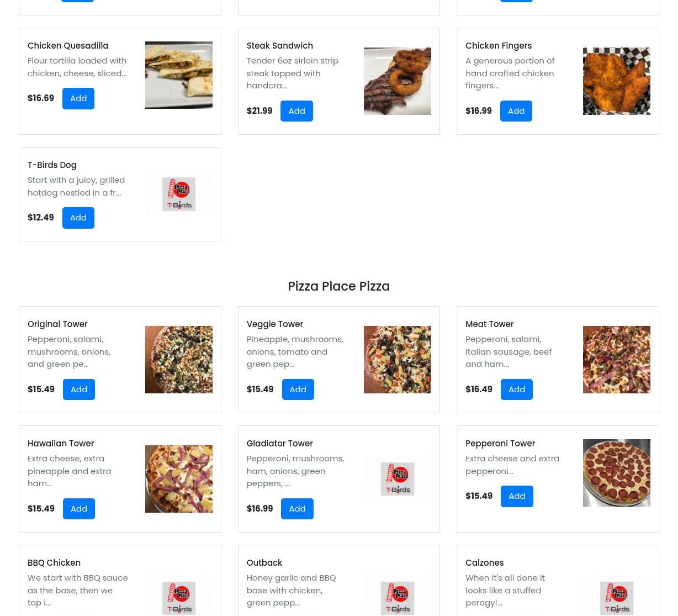
Task: Add Chicken Quesadilla to the order
Action: point(78,98)
